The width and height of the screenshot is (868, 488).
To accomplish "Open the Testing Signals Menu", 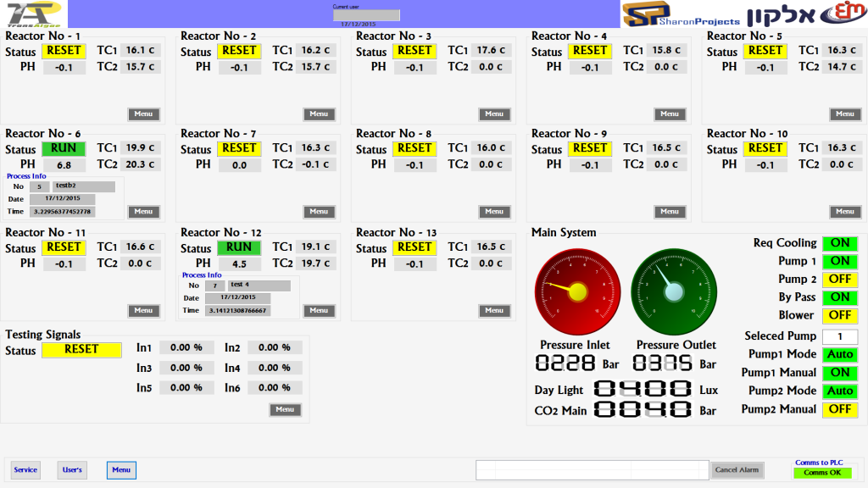I will pyautogui.click(x=286, y=410).
